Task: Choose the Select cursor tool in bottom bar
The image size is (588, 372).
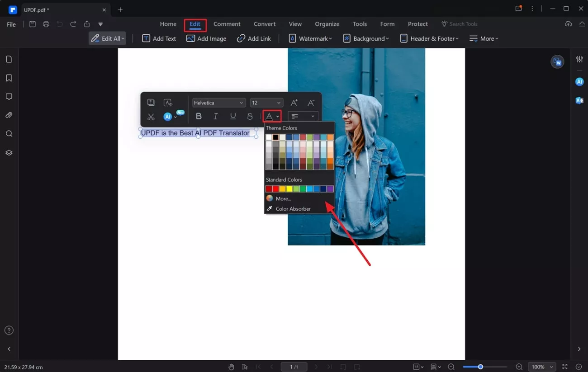Action: [245, 367]
